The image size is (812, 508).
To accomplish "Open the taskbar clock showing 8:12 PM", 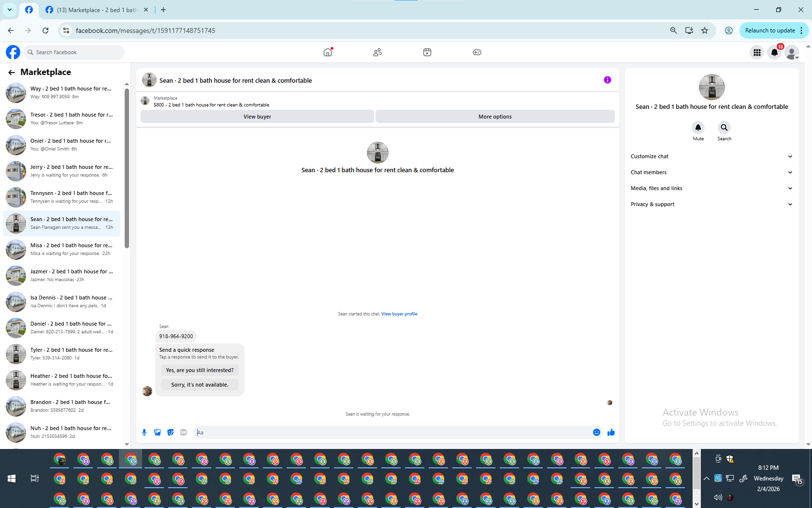I will pos(768,478).
